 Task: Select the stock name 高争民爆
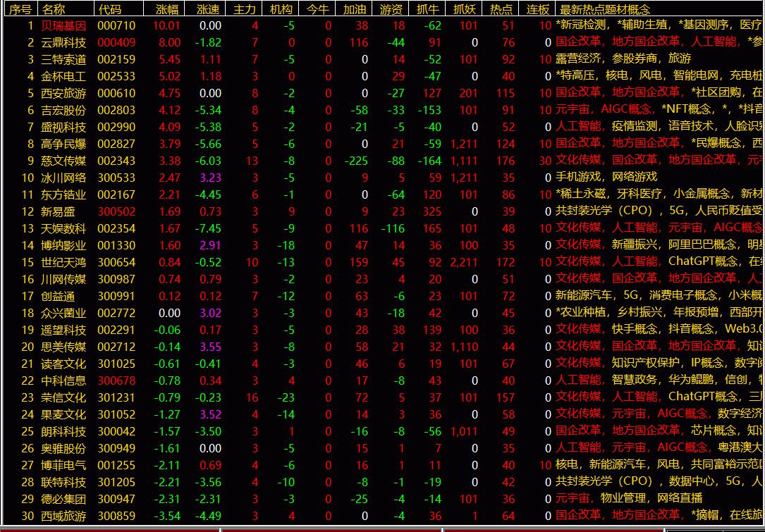63,144
